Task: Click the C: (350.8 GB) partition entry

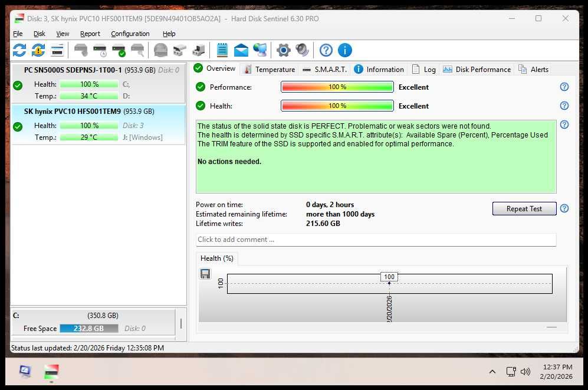Action: [x=93, y=322]
